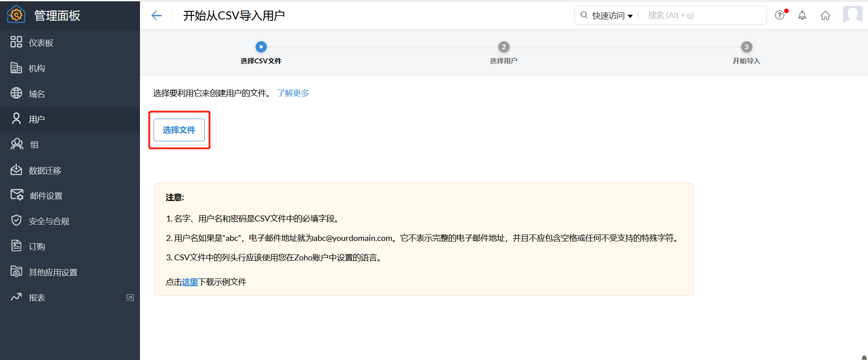
Task: Open the help question mark icon
Action: [x=779, y=15]
